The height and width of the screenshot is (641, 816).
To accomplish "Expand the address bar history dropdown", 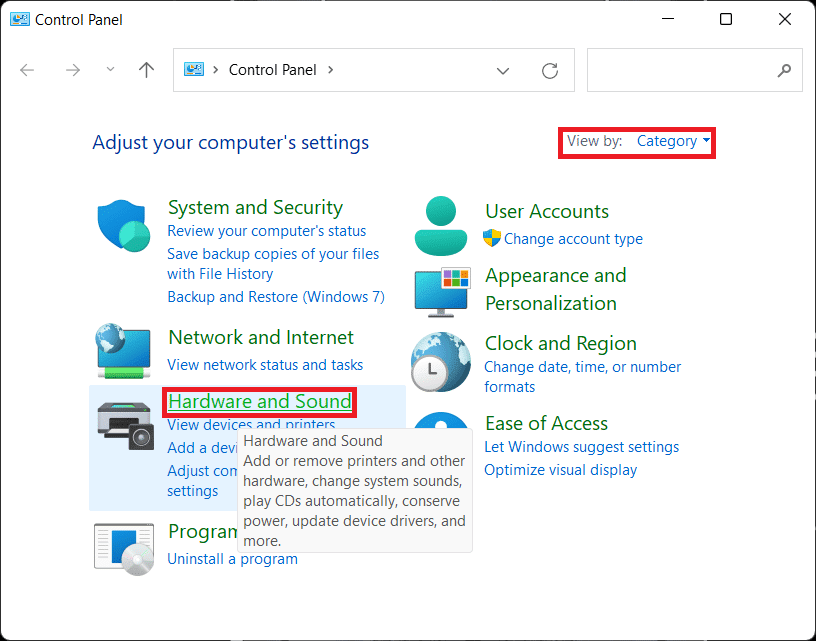I will [503, 71].
